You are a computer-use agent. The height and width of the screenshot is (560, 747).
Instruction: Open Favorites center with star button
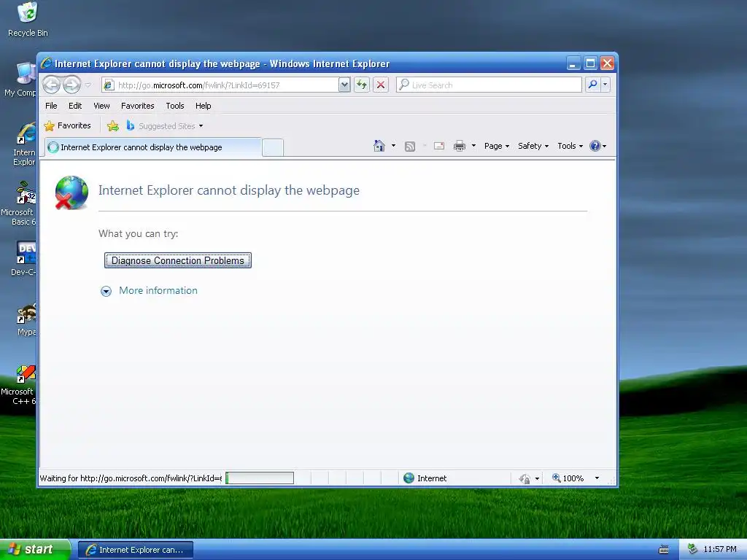[x=68, y=125]
